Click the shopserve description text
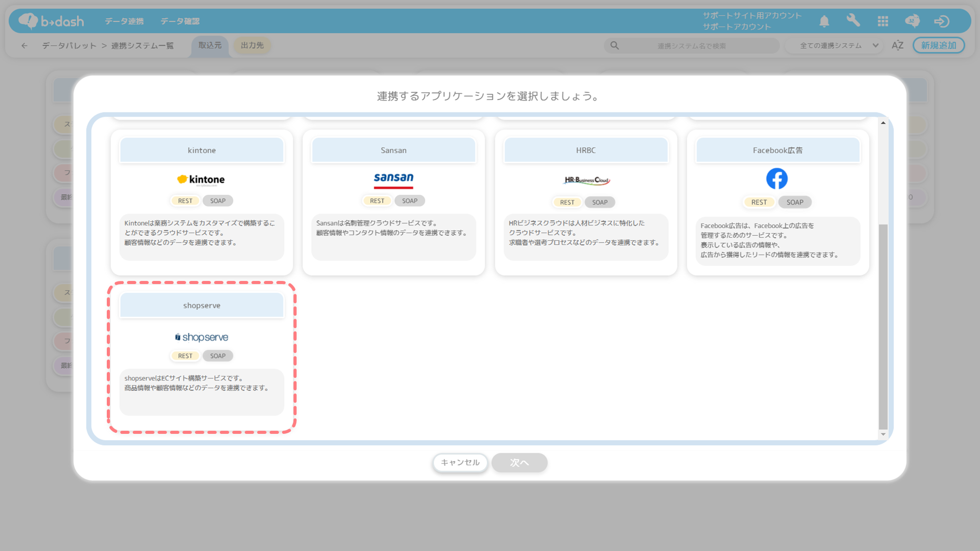 197,383
